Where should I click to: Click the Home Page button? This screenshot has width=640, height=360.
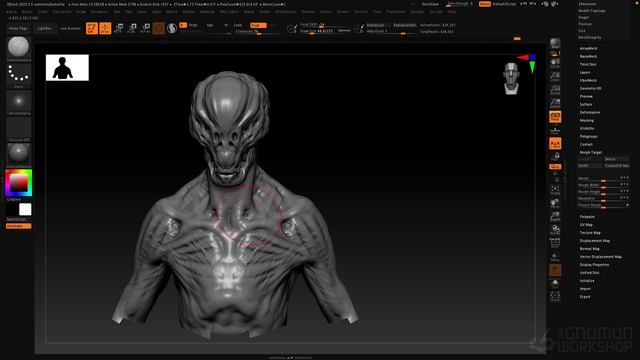[x=18, y=29]
